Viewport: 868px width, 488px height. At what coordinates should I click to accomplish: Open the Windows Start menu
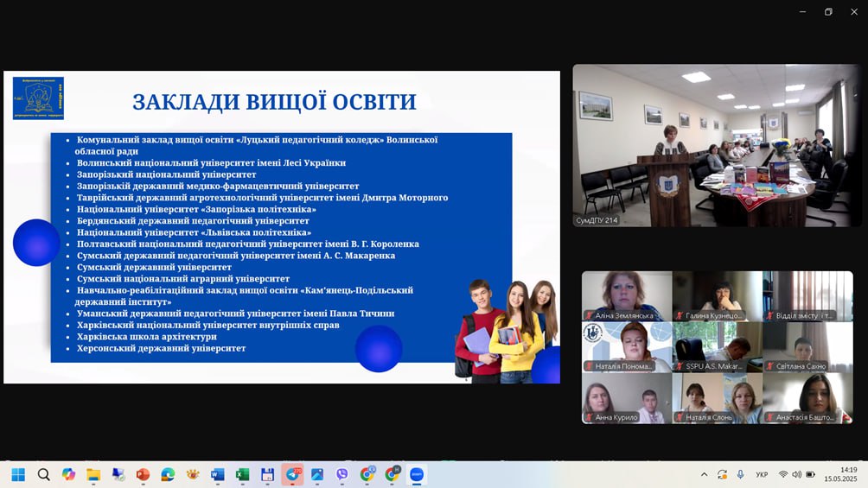pyautogui.click(x=18, y=475)
